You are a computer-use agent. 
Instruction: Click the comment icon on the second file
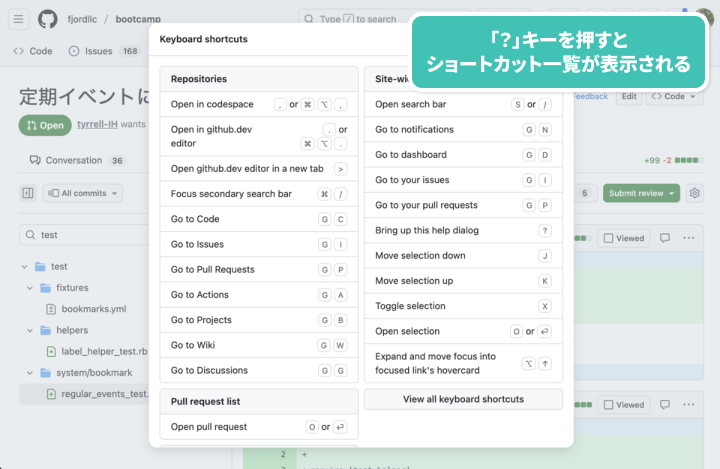(x=665, y=405)
